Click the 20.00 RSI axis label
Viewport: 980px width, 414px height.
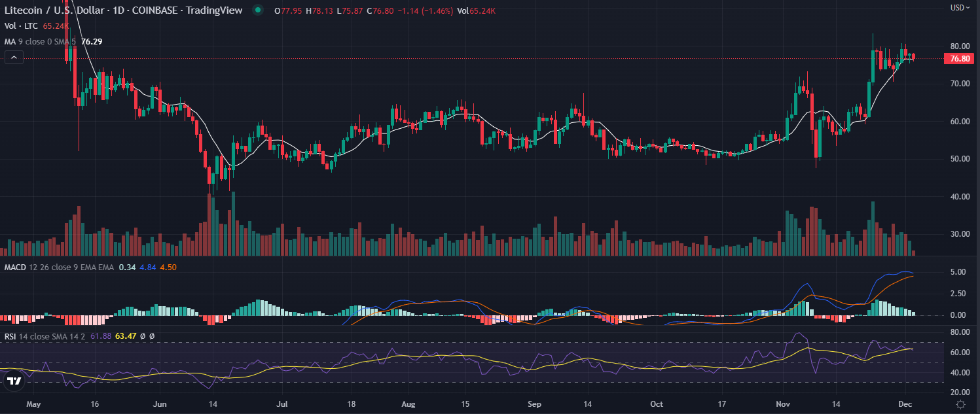pos(960,392)
